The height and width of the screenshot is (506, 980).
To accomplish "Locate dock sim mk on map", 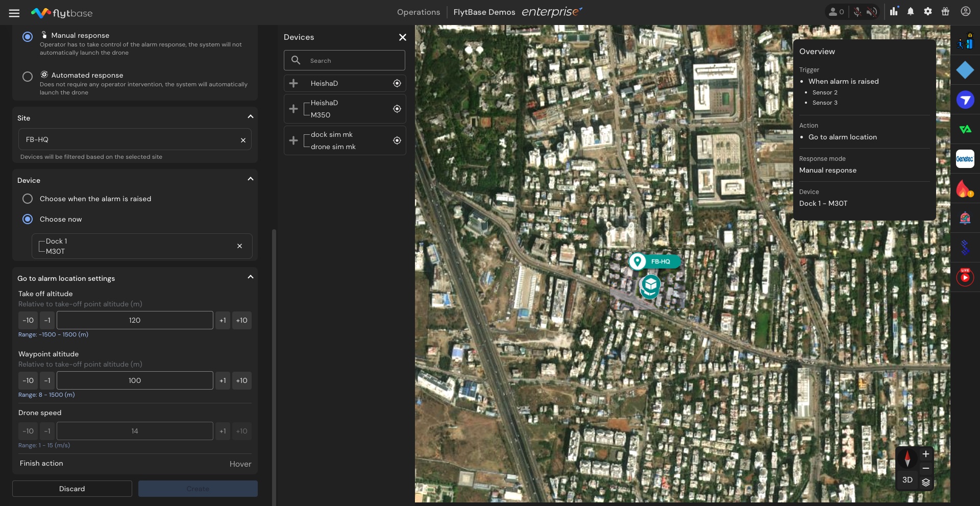I will coord(397,140).
